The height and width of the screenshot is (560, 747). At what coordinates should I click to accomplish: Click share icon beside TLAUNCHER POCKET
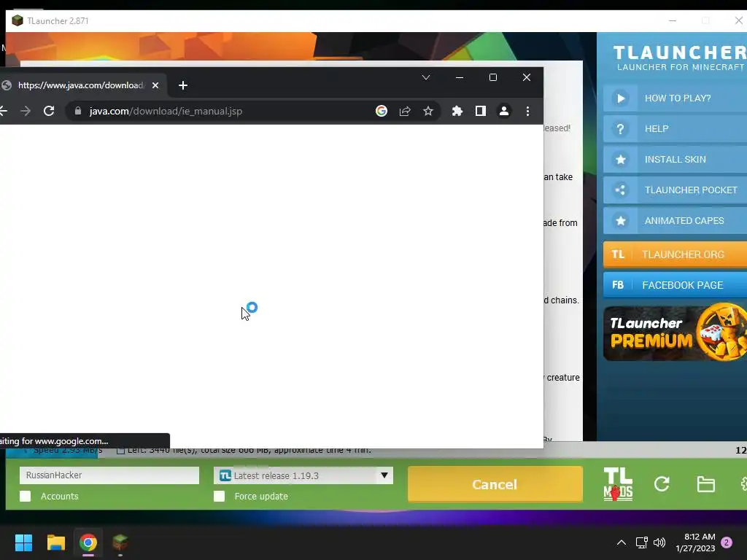[620, 190]
